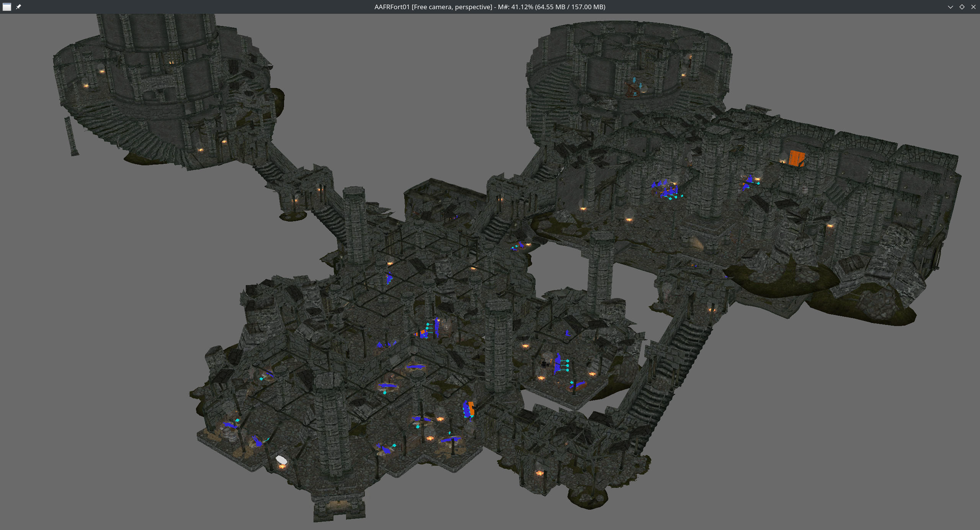Viewport: 980px width, 530px height.
Task: Open the window menu icon at top-left
Action: coord(7,7)
